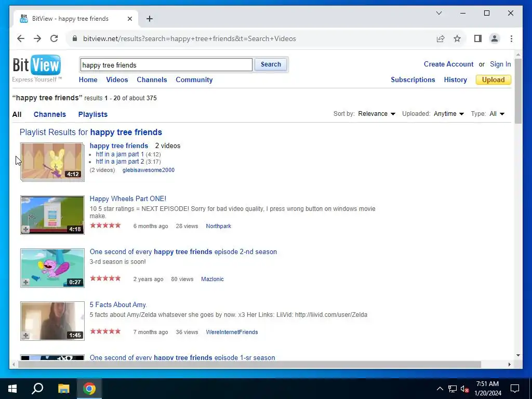Click the star rating of the 2-nd season video
The image size is (532, 399).
tap(105, 278)
